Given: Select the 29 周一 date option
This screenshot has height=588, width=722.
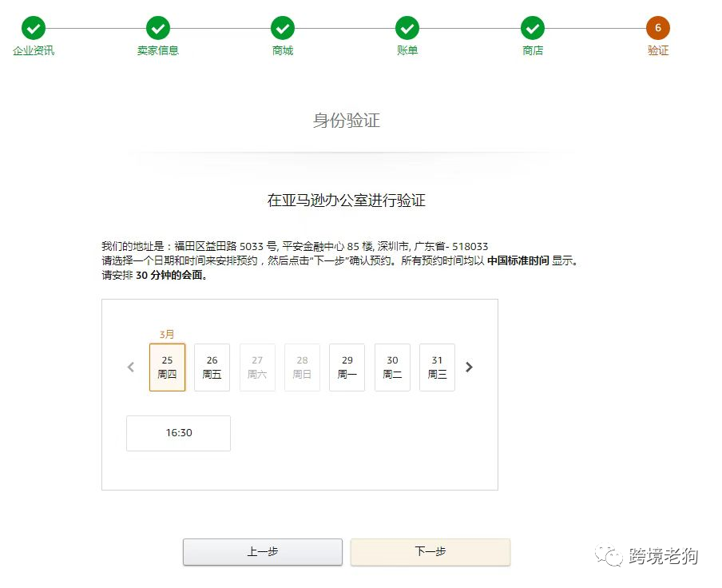Looking at the screenshot, I should pos(347,367).
